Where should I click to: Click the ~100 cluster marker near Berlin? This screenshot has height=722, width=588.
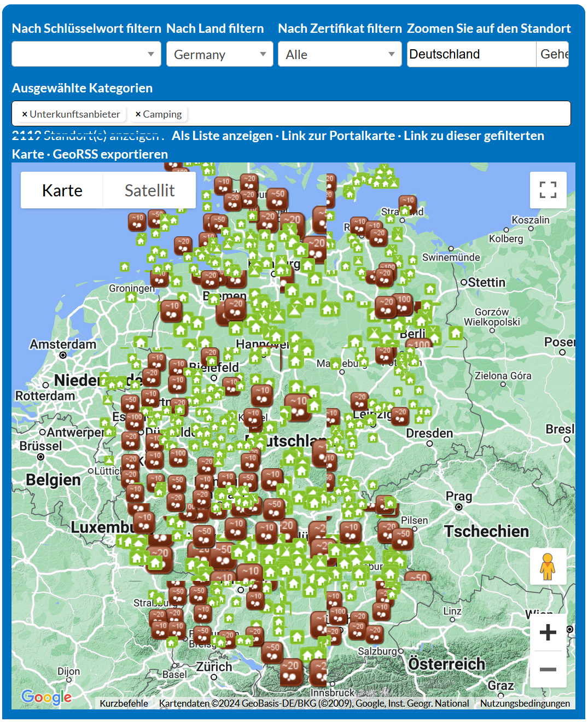pyautogui.click(x=419, y=344)
